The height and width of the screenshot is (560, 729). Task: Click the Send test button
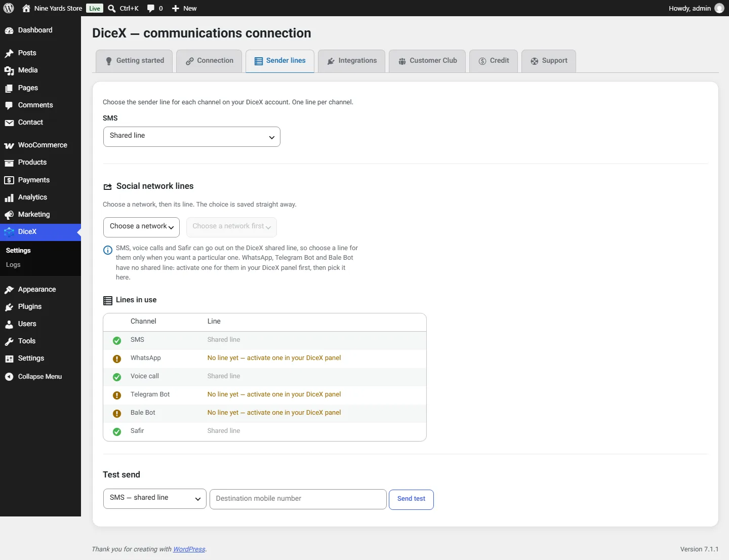(x=411, y=499)
